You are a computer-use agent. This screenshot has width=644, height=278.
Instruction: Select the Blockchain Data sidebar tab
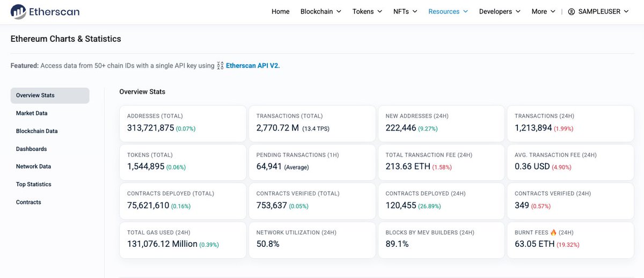[50, 131]
